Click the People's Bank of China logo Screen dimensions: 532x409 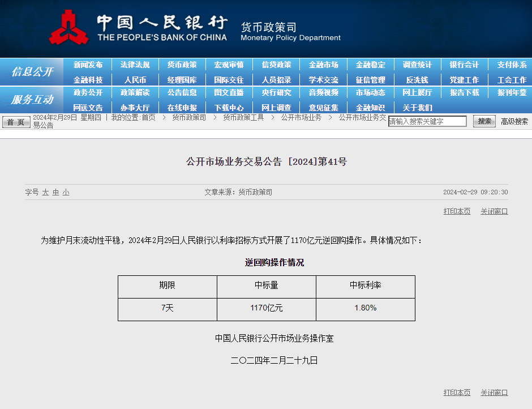pyautogui.click(x=68, y=28)
